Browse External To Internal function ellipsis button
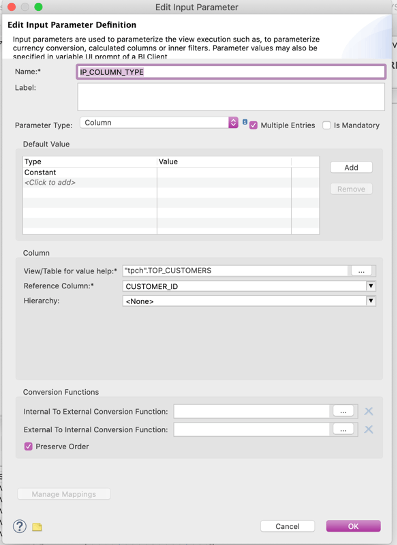397x545 pixels. pyautogui.click(x=343, y=429)
